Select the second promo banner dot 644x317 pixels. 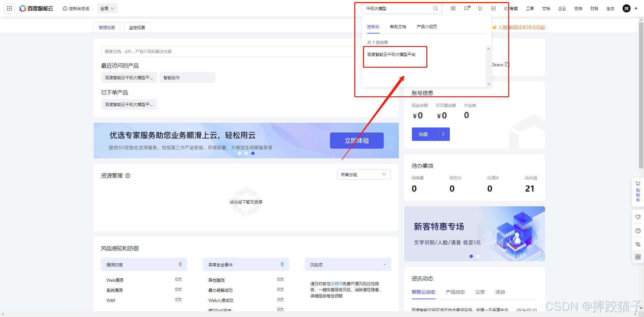tap(478, 256)
